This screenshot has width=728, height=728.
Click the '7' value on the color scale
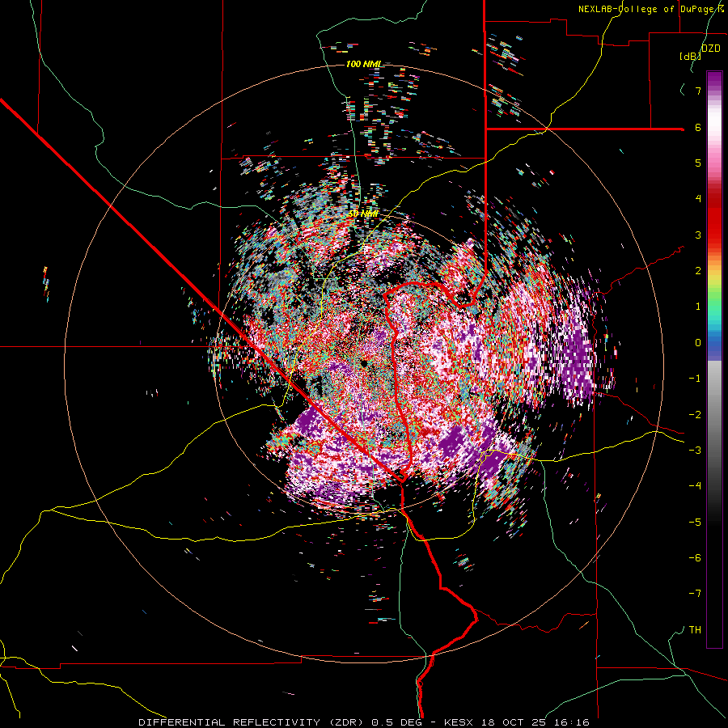[698, 91]
